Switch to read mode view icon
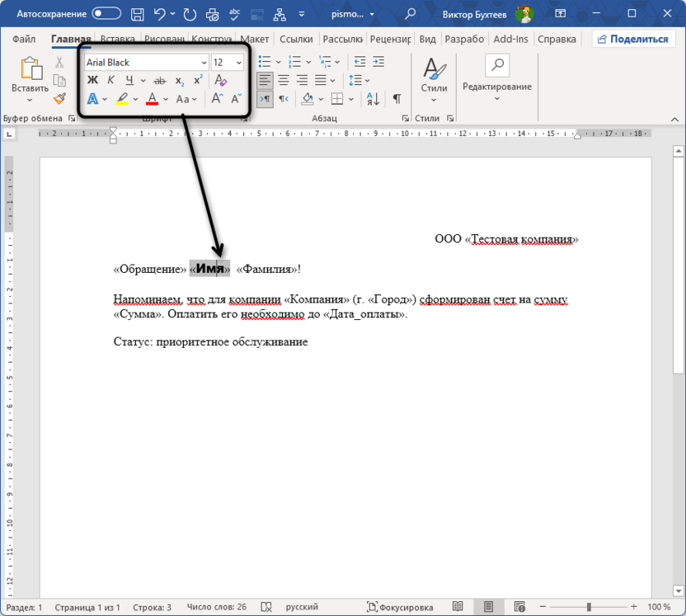This screenshot has width=686, height=616. click(458, 607)
